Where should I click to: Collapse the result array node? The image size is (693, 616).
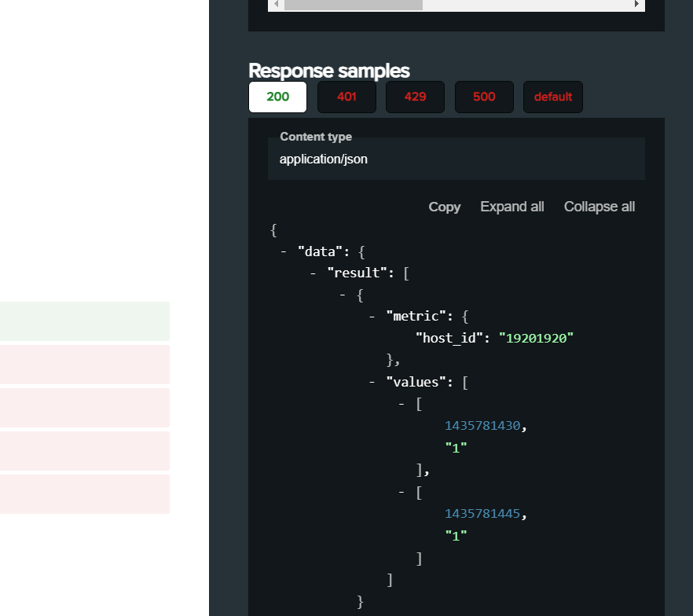312,273
